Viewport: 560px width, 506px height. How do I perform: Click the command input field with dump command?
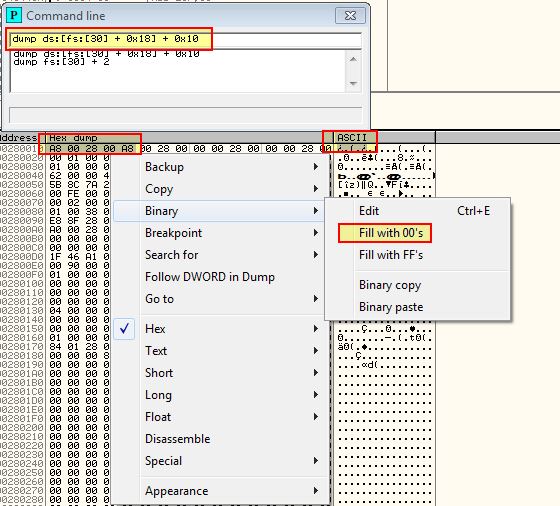tap(185, 39)
